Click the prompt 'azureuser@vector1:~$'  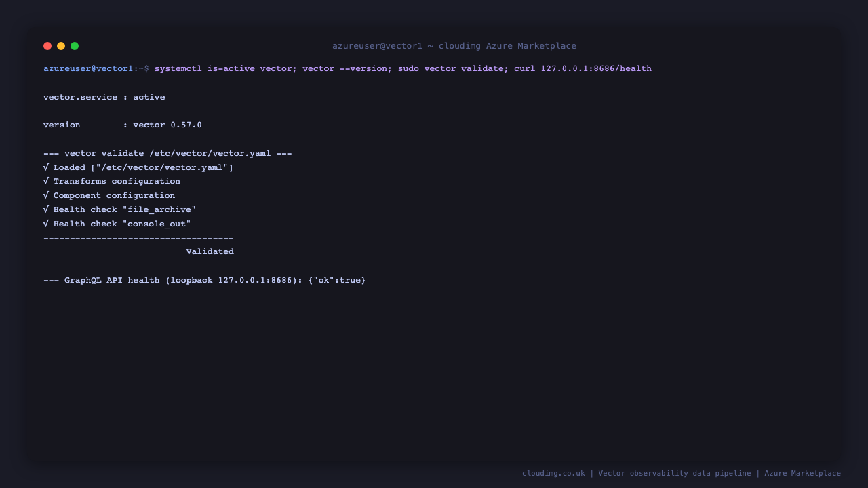96,68
